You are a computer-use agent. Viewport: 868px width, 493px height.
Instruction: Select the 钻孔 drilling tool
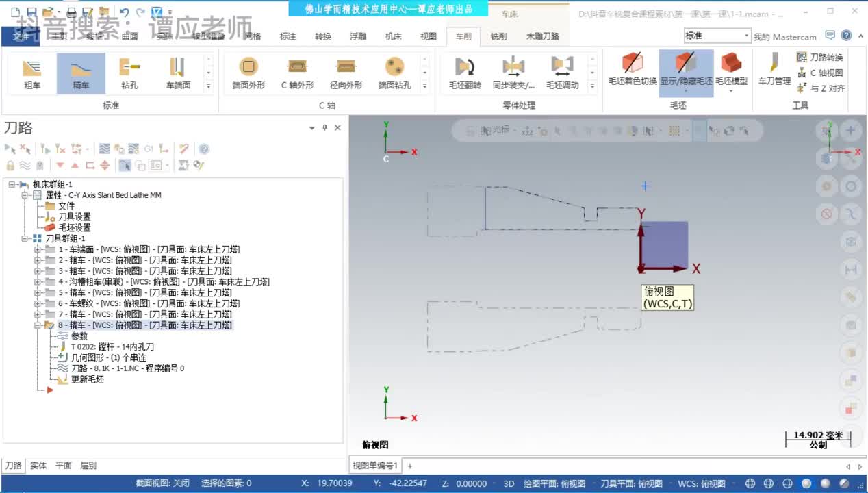click(129, 73)
